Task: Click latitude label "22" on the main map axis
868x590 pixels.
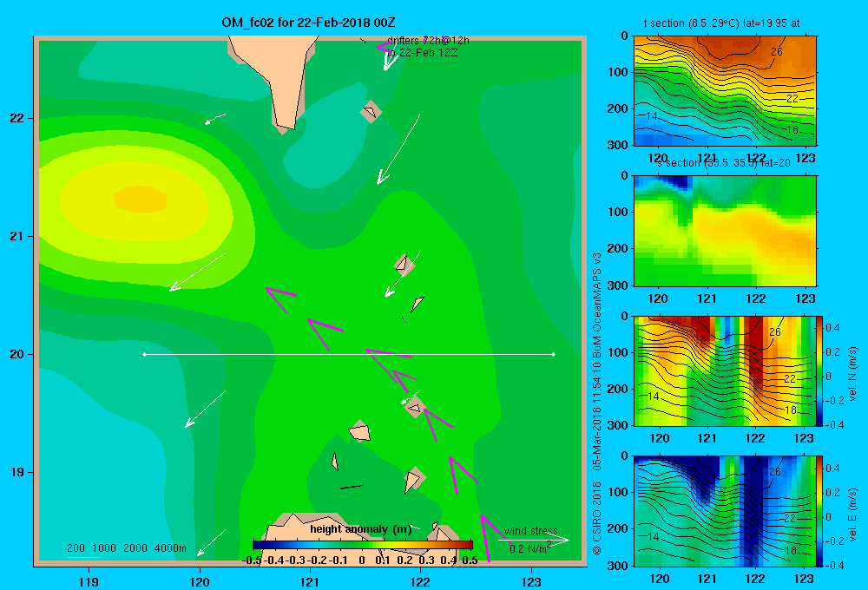Action: click(17, 119)
